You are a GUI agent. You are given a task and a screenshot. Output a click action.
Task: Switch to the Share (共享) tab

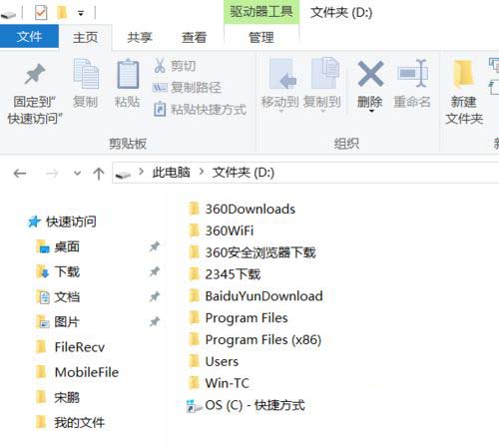[140, 37]
